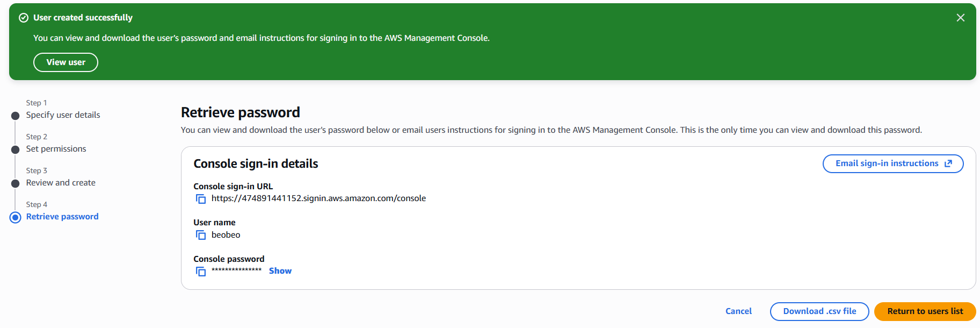
Task: Return to users list
Action: point(925,311)
